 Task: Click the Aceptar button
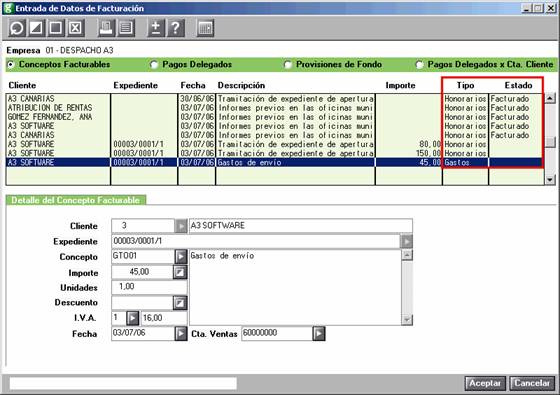pos(485,383)
